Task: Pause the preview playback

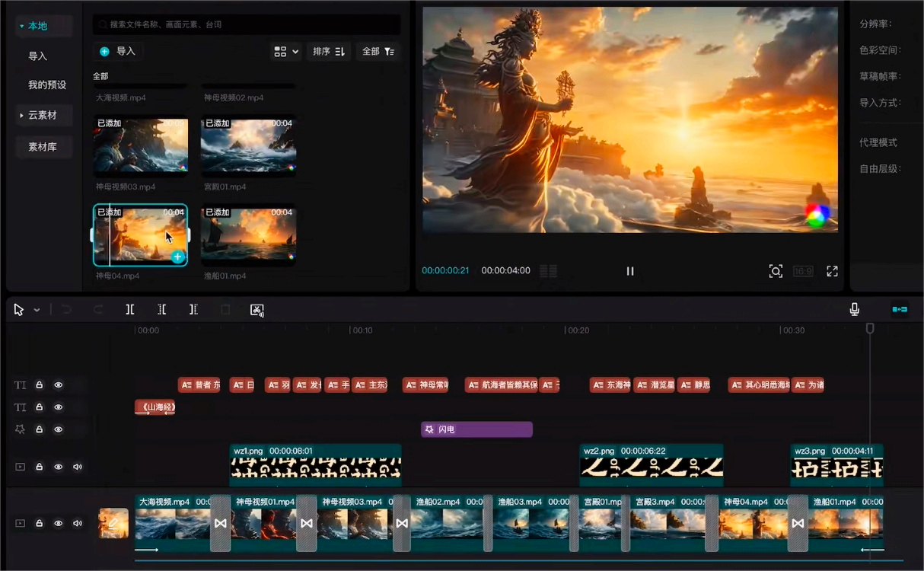Action: coord(630,271)
